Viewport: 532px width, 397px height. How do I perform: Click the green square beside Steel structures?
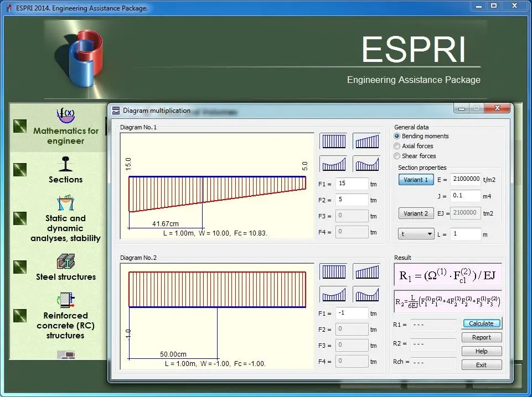[x=20, y=267]
